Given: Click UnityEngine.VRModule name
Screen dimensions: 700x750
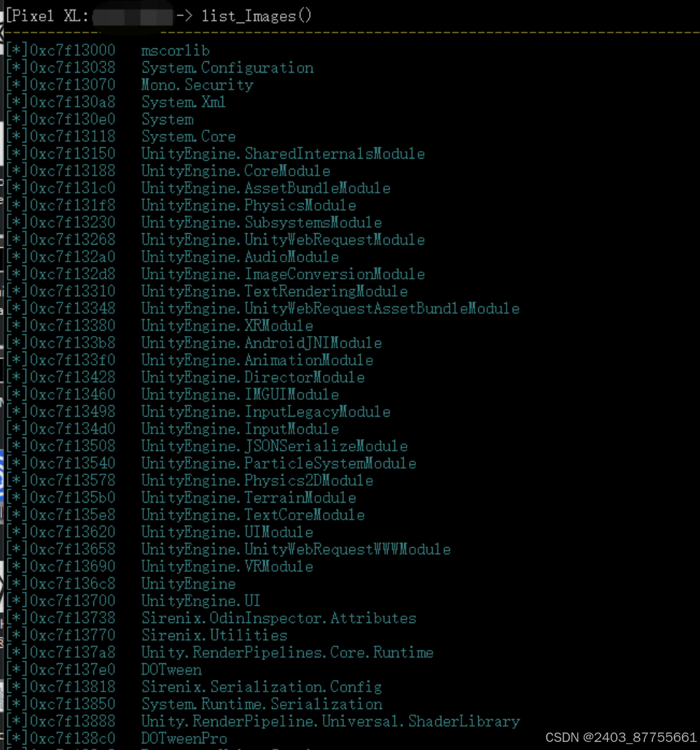Looking at the screenshot, I should [x=227, y=567].
